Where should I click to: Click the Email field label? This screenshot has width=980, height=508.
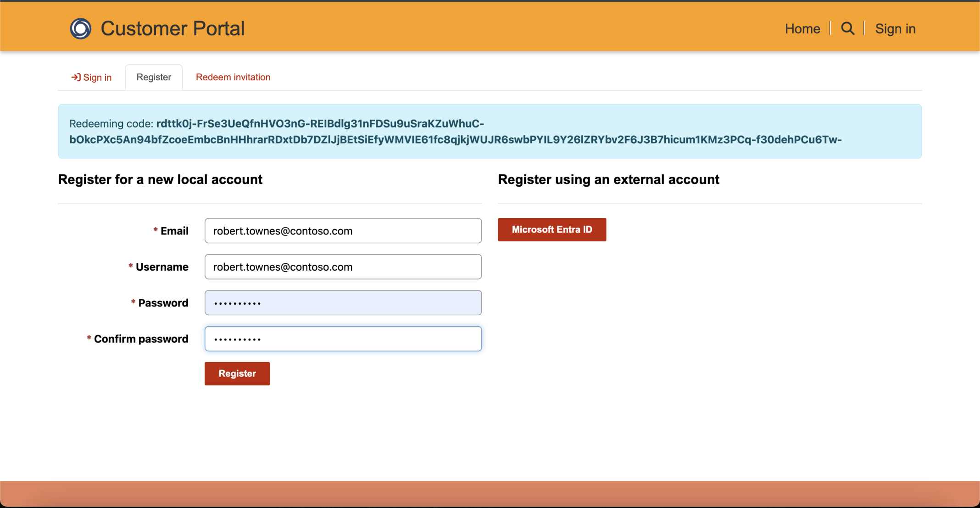(x=174, y=231)
